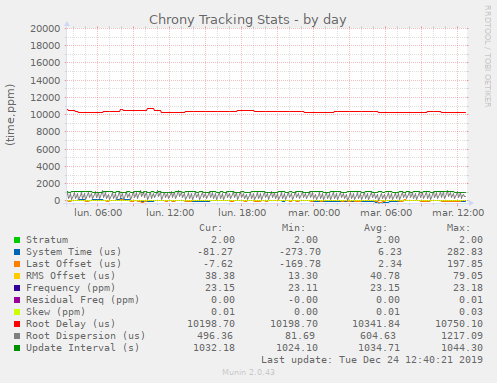This screenshot has width=497, height=383.
Task: Click the mar. 00:00 x-axis label
Action: [x=314, y=213]
